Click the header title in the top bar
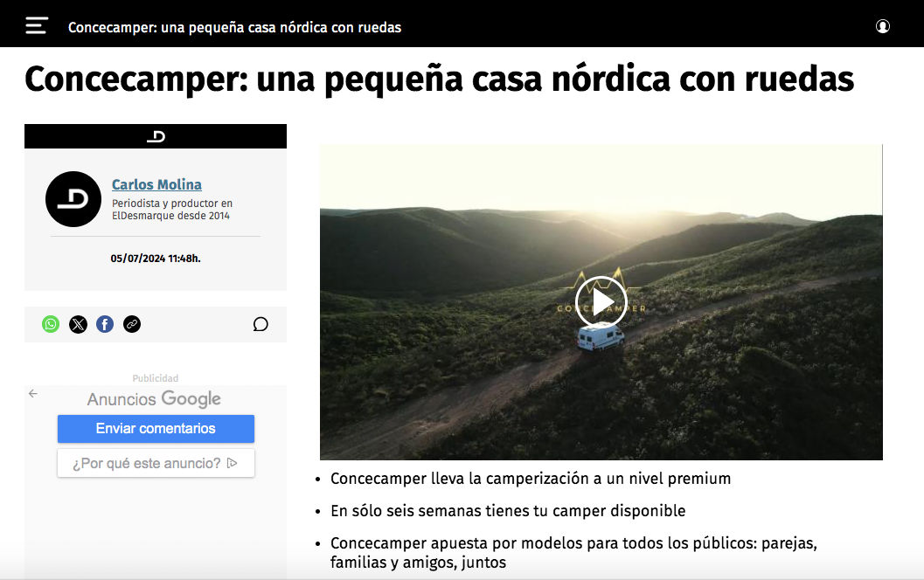924x580 pixels. tap(234, 27)
